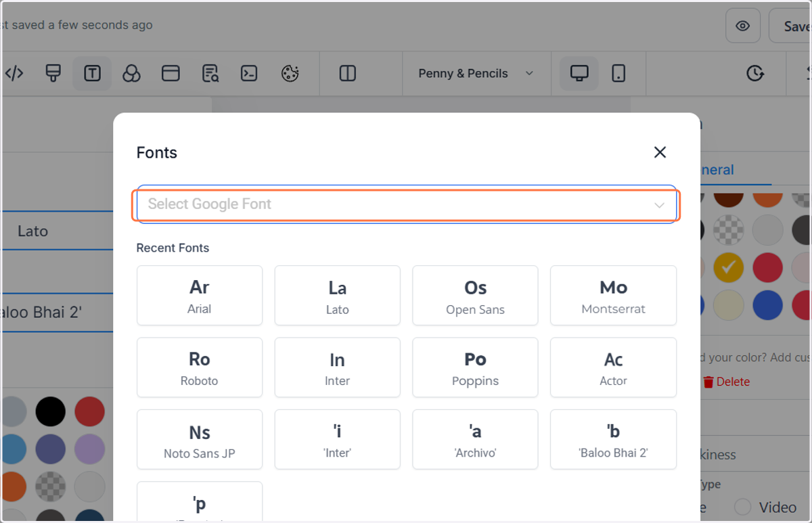Switch to desktop preview mode
The image size is (812, 523).
click(x=579, y=73)
